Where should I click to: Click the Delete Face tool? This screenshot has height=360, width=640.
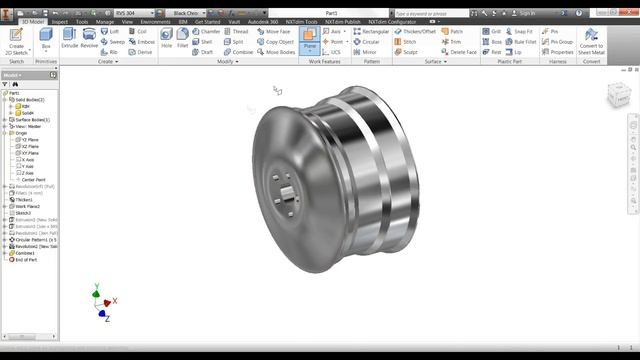tap(459, 52)
